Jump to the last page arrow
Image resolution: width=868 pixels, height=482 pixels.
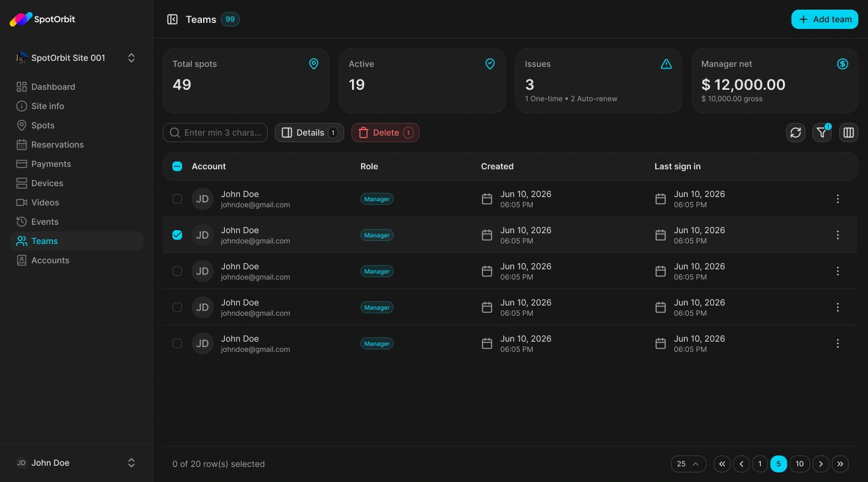[x=840, y=464]
